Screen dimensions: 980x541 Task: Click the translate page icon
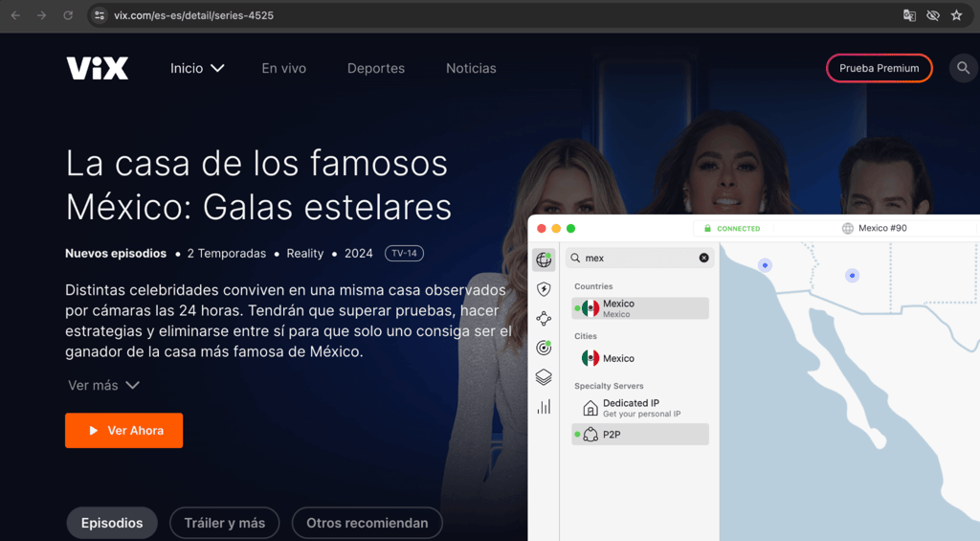pos(909,15)
